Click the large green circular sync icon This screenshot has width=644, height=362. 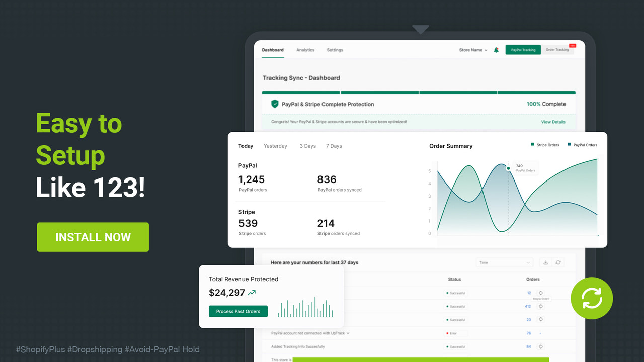click(x=592, y=298)
